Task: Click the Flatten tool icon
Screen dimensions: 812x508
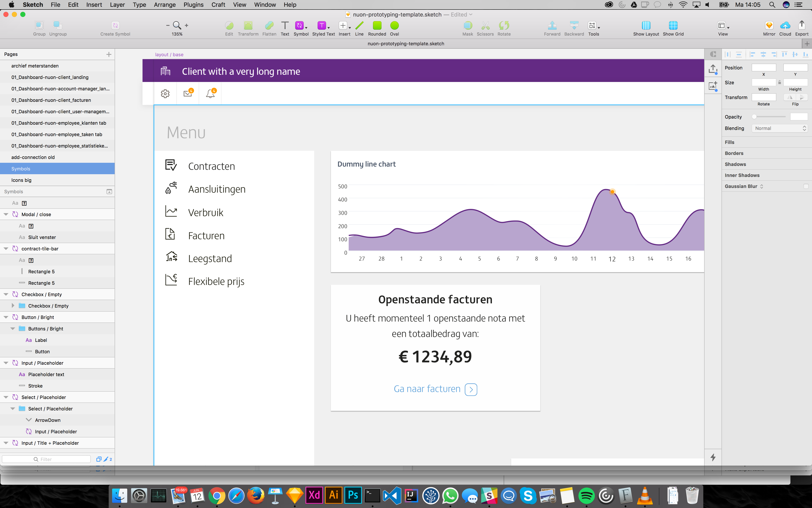Action: [x=269, y=26]
